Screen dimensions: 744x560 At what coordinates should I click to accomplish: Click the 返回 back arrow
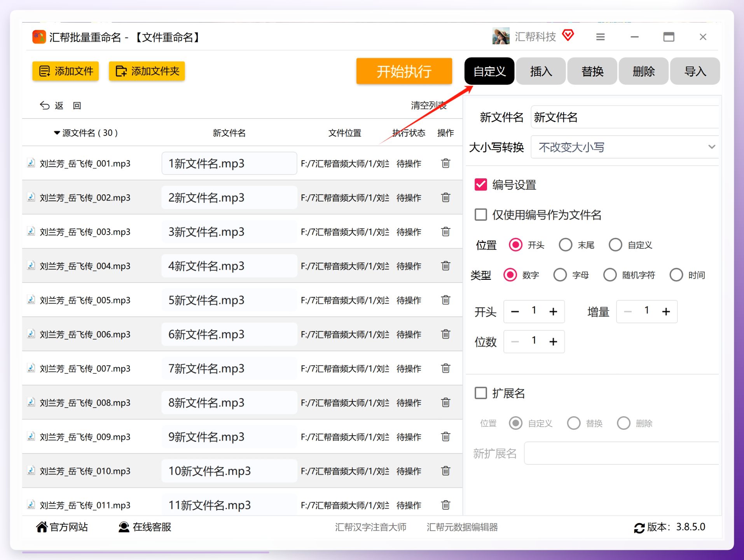[x=45, y=105]
